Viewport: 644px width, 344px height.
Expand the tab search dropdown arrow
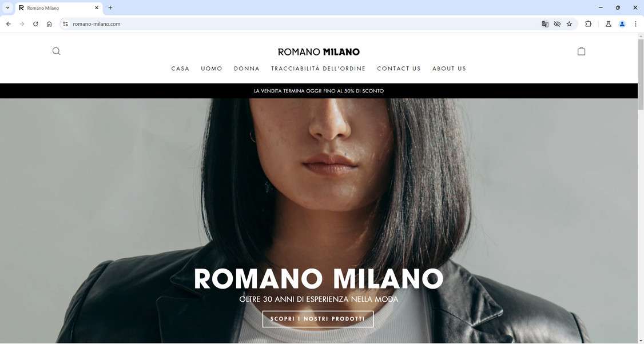tap(7, 8)
